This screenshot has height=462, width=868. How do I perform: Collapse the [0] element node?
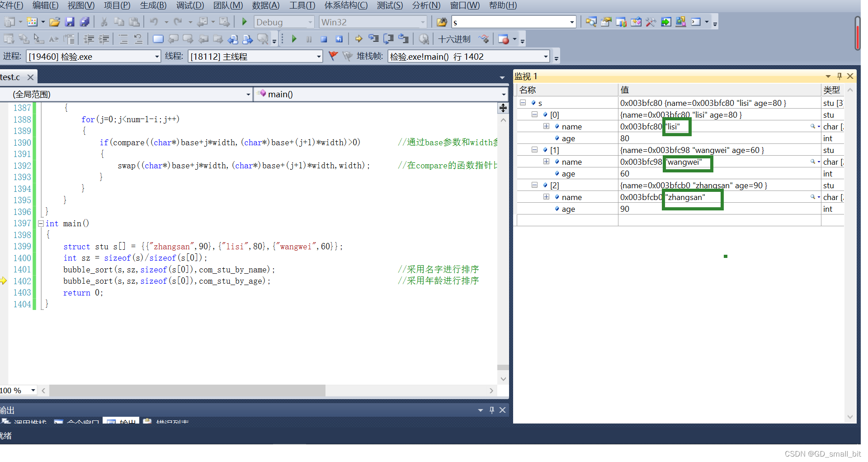[534, 114]
